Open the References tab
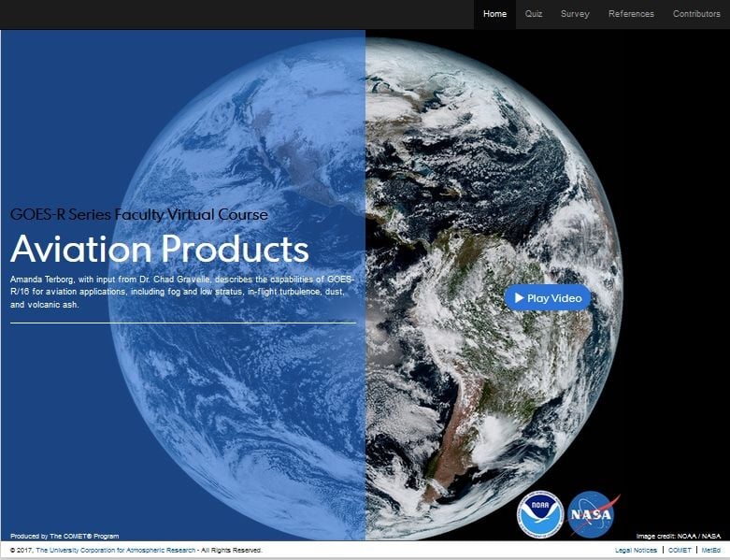Screen dimensions: 730x560 point(631,14)
